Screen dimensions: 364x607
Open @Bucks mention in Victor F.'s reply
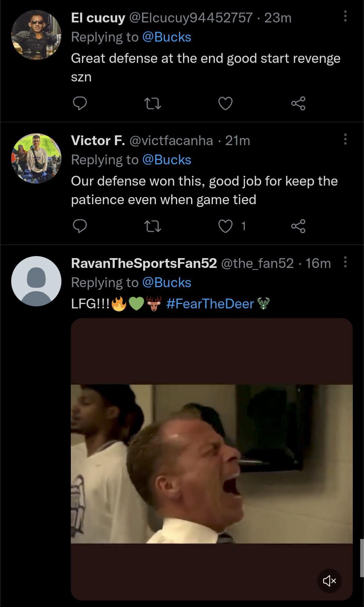point(166,160)
